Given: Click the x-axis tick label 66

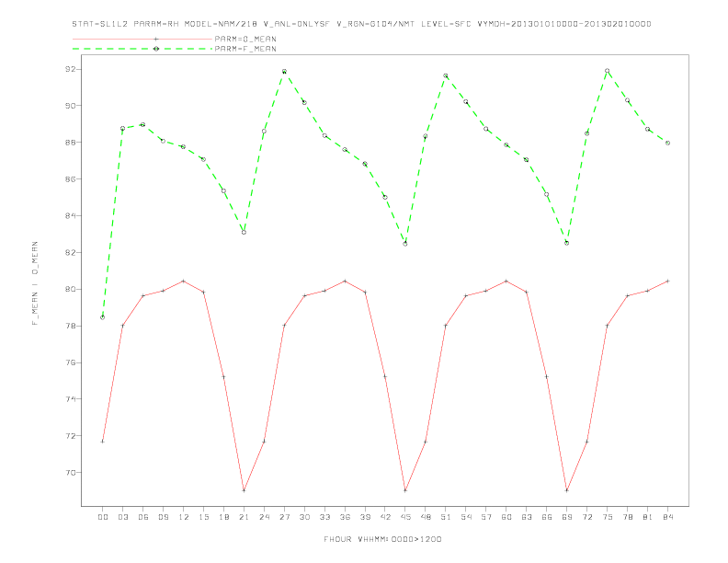Looking at the screenshot, I should tap(547, 517).
